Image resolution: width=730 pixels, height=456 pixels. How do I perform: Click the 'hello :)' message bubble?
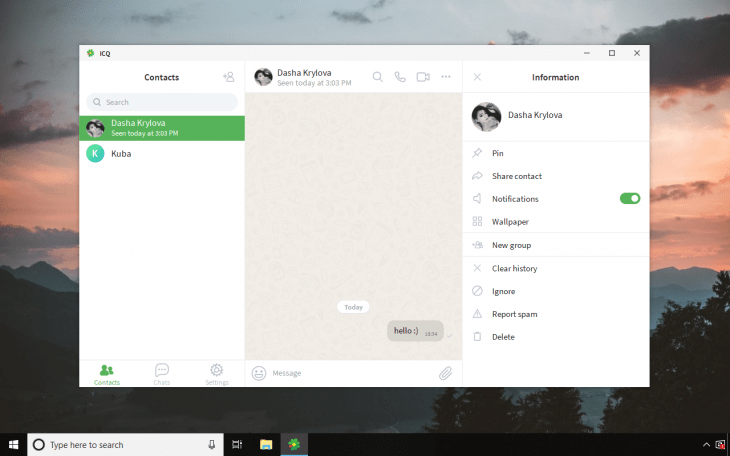415,331
